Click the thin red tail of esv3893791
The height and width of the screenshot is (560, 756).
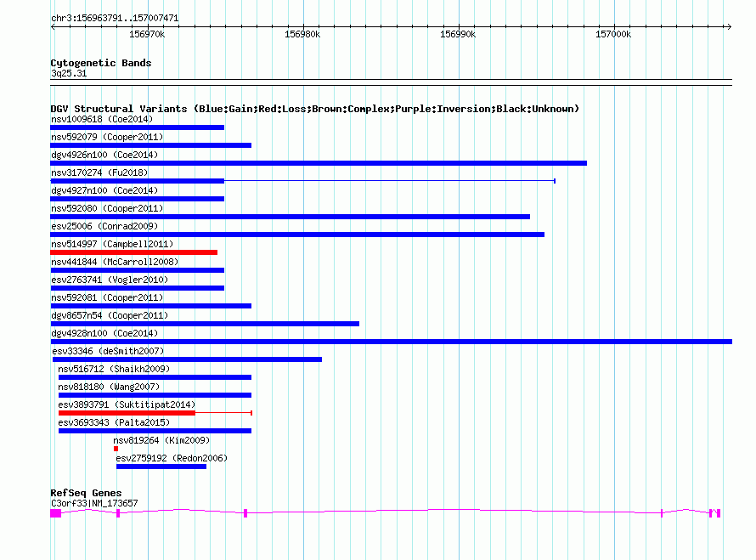coord(223,413)
